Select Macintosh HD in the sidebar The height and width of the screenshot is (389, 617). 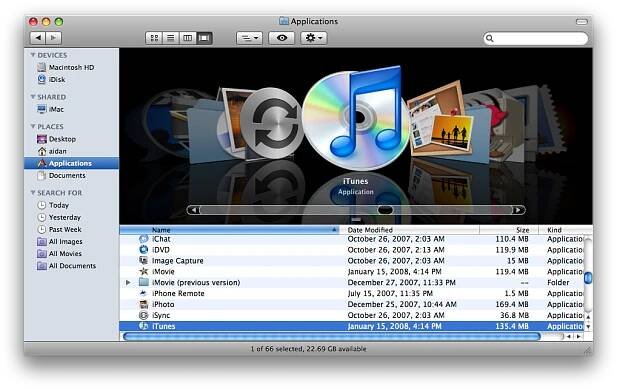(71, 67)
